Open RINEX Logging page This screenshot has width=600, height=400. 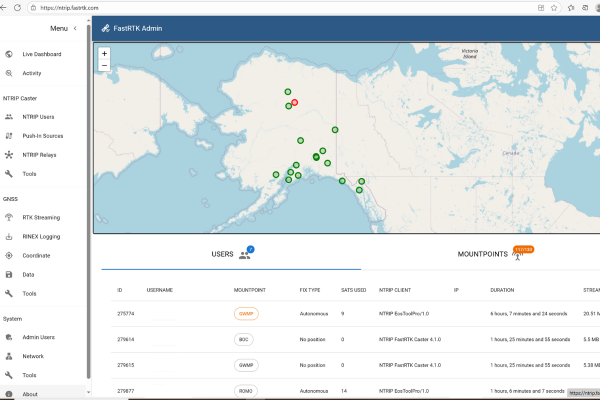43,237
